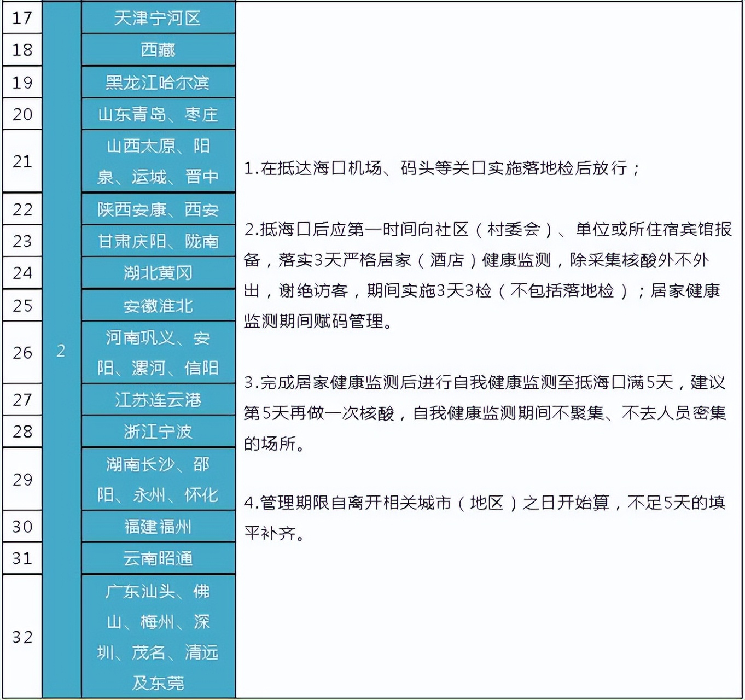This screenshot has width=745, height=700.
Task: Select the 云南昭通 cell
Action: [158, 558]
